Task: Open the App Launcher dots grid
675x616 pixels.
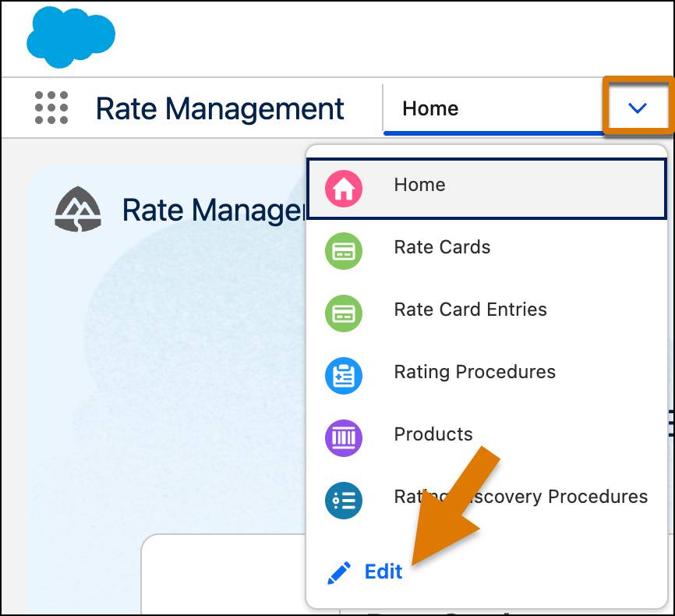Action: pos(51,108)
